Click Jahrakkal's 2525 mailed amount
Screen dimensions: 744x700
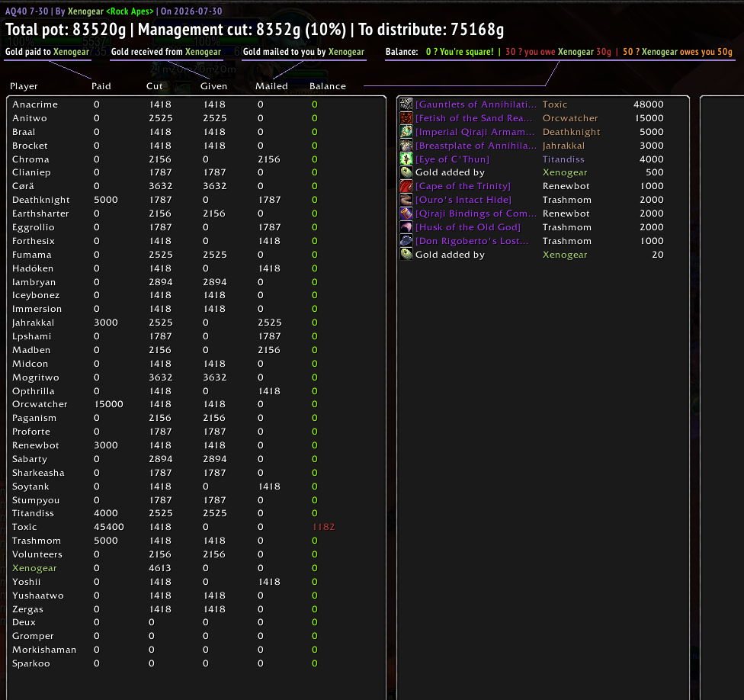point(270,323)
